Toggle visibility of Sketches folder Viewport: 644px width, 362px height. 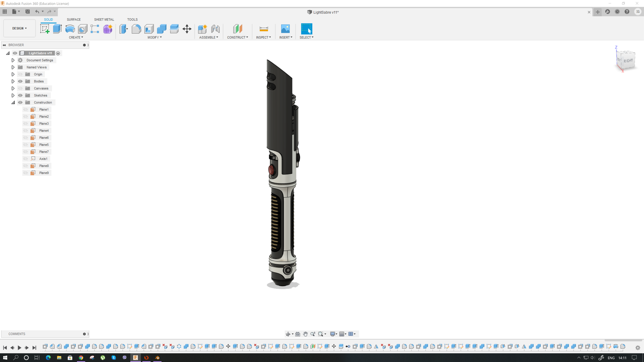click(20, 96)
